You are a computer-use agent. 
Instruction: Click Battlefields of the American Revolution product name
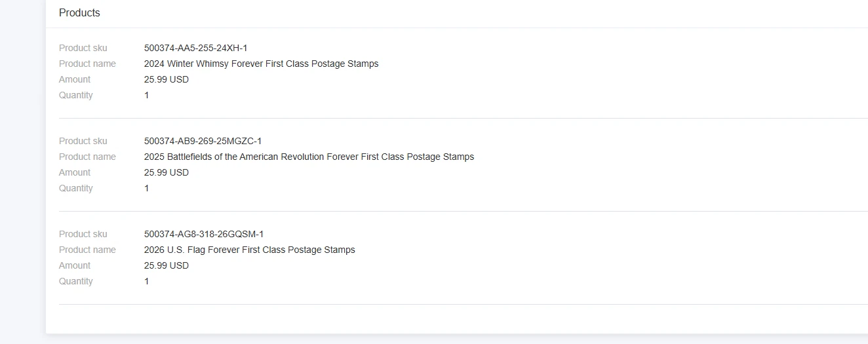coord(309,157)
